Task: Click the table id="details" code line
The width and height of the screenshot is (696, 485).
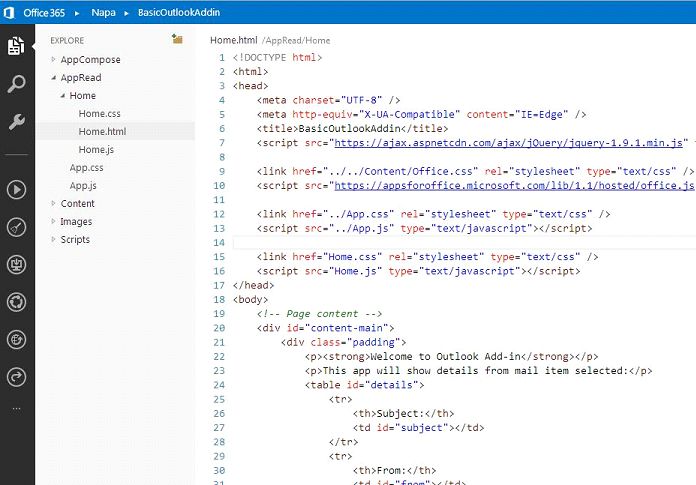Action: 364,385
